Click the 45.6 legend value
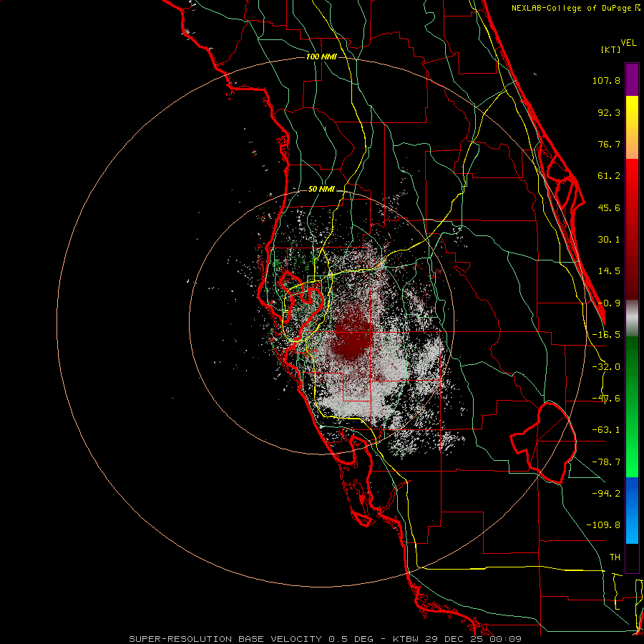Image resolution: width=644 pixels, height=644 pixels. (609, 208)
